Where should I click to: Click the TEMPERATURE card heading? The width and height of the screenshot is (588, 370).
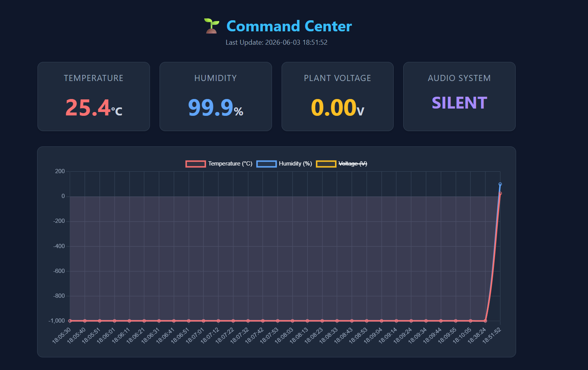[x=94, y=78]
